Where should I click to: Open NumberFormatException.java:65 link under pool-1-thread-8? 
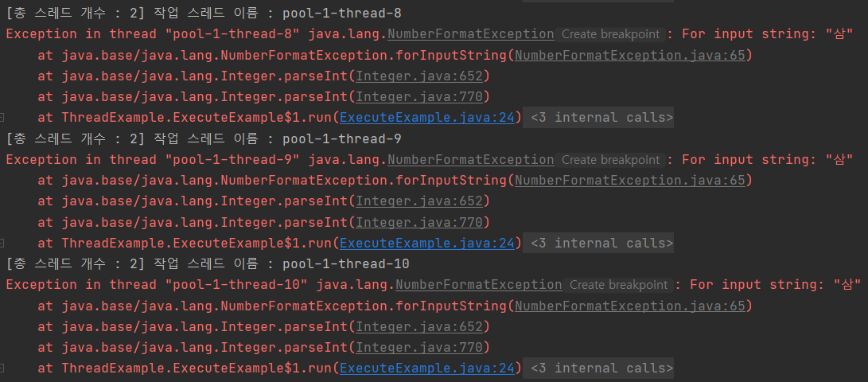click(631, 56)
